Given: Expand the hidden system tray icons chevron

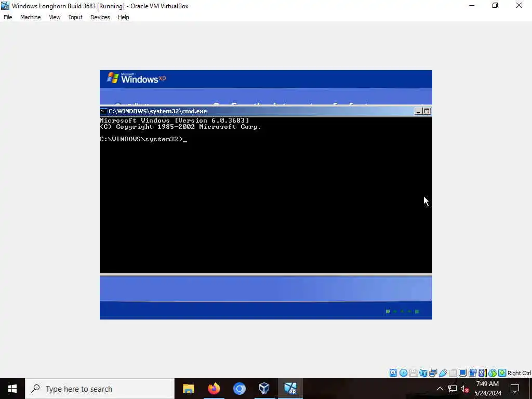Looking at the screenshot, I should coord(440,389).
